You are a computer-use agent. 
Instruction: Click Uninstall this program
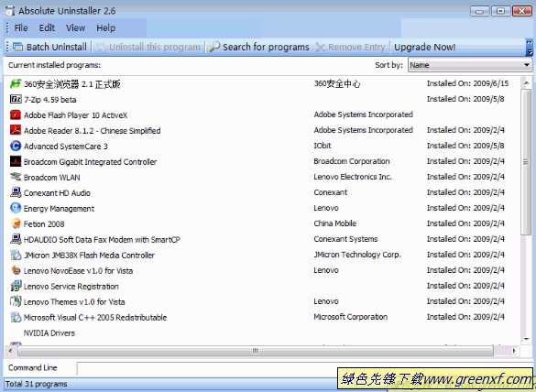[x=148, y=47]
